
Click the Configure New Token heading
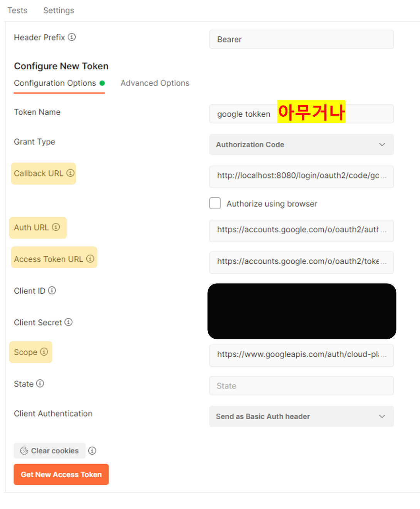(61, 66)
